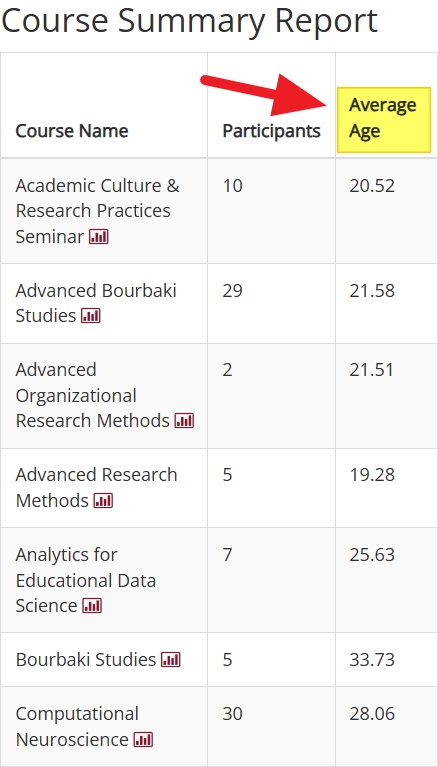Sort by the Participants column header
The height and width of the screenshot is (767, 438).
click(272, 131)
